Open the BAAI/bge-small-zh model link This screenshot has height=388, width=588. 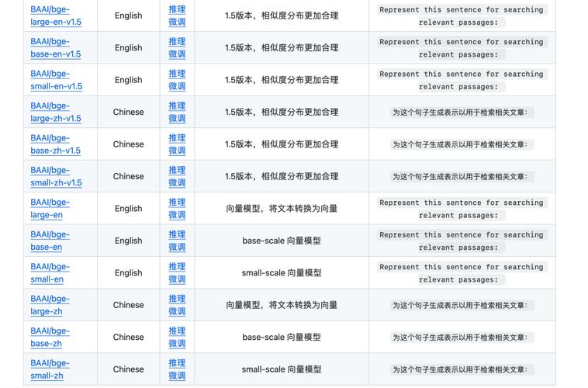[x=50, y=369]
